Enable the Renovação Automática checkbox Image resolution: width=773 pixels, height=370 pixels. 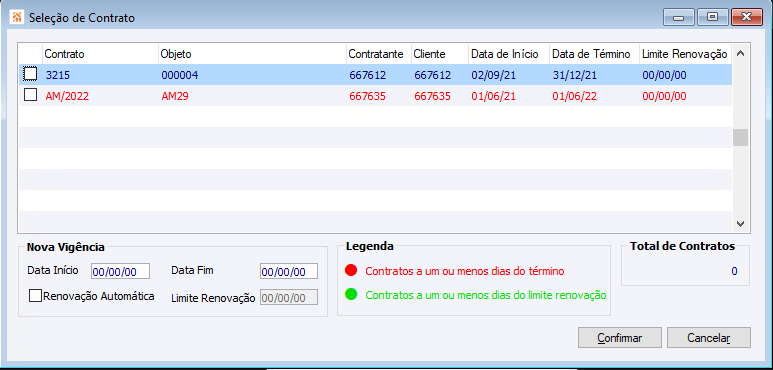pos(35,296)
